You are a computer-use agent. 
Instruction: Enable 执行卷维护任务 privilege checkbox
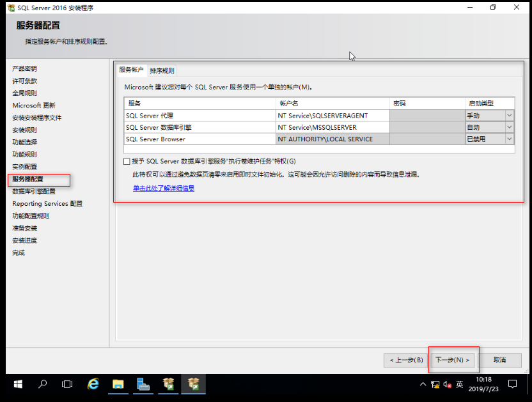pyautogui.click(x=127, y=162)
